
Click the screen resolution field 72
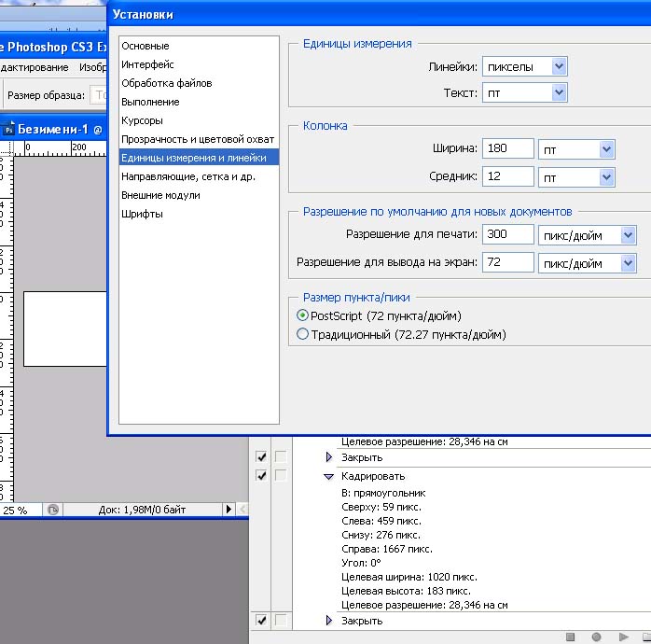(507, 262)
